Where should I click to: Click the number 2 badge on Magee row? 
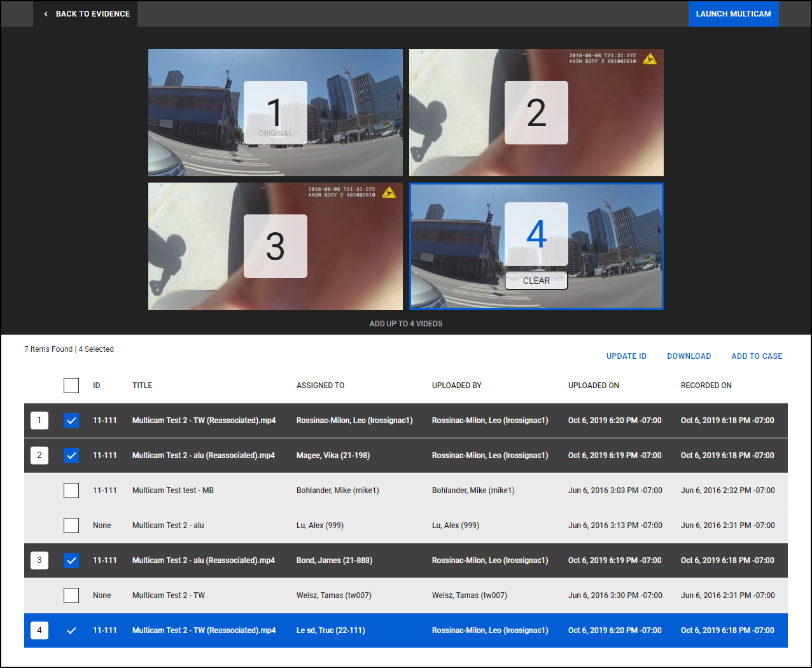(x=39, y=456)
